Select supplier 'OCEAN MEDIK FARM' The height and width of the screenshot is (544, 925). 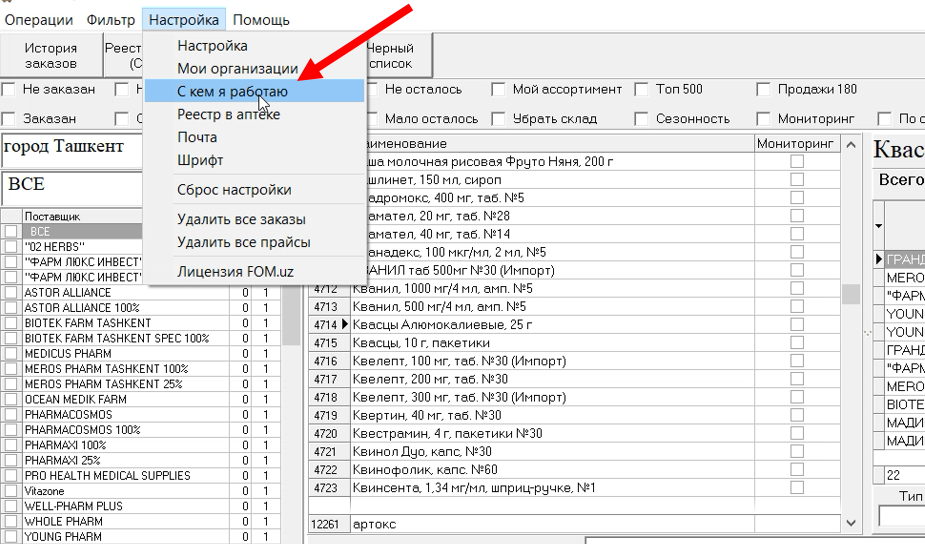pos(126,399)
